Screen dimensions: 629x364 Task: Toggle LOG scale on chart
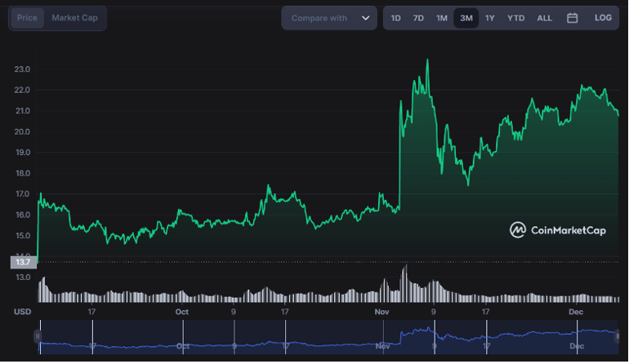pyautogui.click(x=603, y=18)
